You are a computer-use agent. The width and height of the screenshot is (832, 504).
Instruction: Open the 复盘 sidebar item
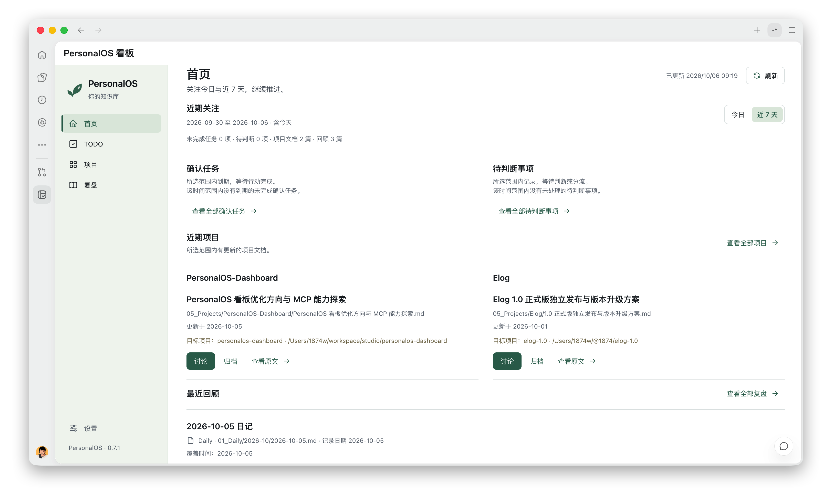pyautogui.click(x=111, y=185)
